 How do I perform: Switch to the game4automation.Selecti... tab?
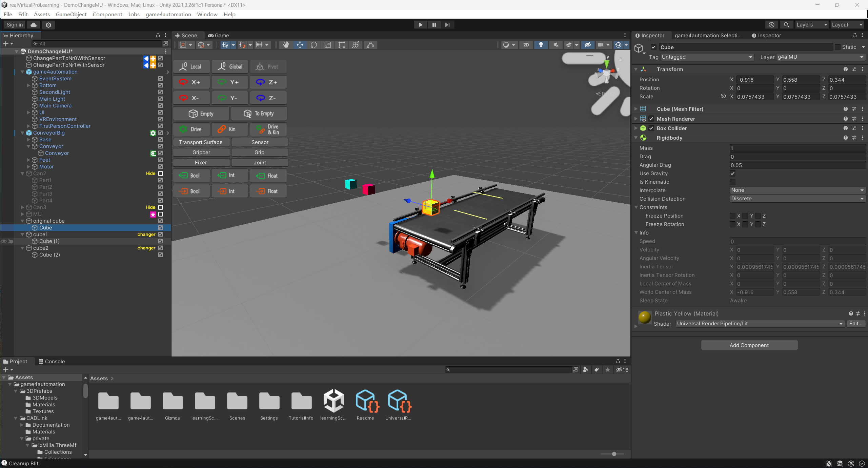[x=708, y=36]
